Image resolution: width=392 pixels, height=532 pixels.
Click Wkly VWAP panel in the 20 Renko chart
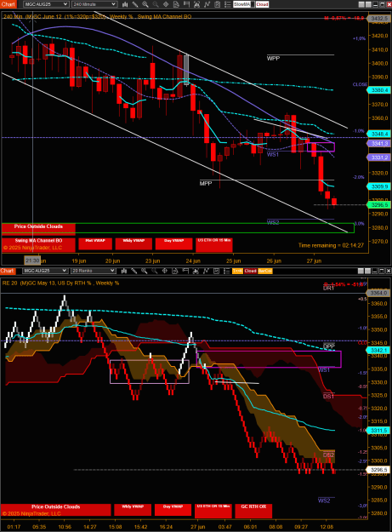(x=133, y=510)
